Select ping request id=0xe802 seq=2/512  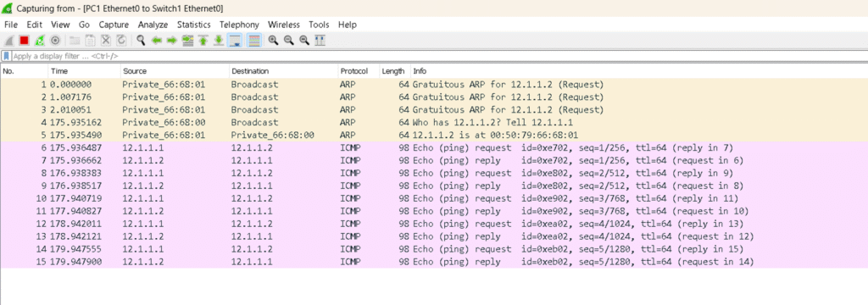[x=434, y=173]
